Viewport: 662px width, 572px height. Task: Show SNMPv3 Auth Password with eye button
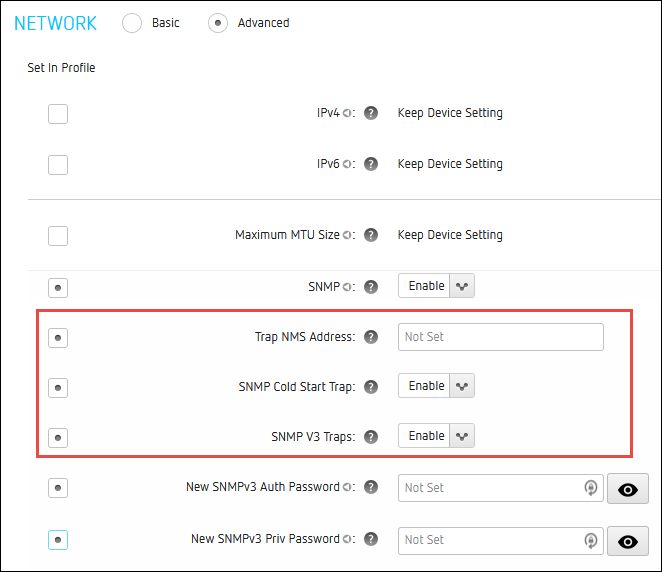(628, 488)
